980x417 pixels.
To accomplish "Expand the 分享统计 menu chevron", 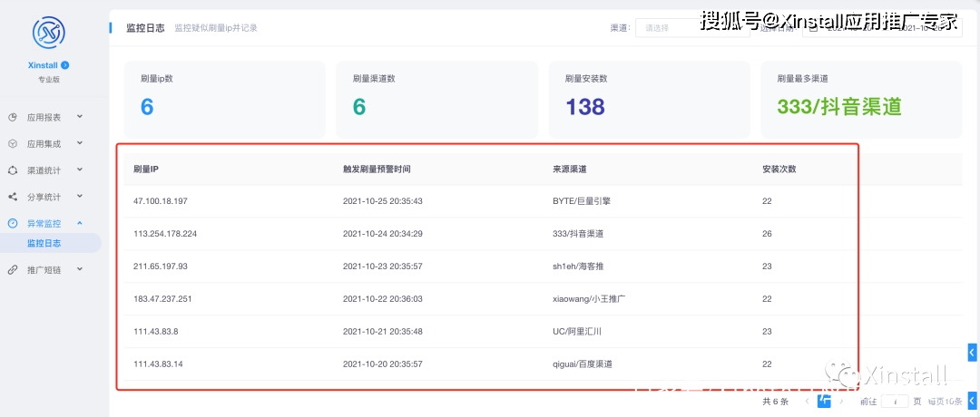I will click(79, 196).
